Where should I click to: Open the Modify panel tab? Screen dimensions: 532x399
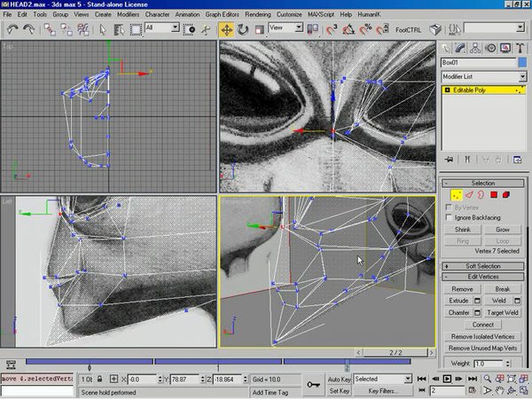[462, 47]
